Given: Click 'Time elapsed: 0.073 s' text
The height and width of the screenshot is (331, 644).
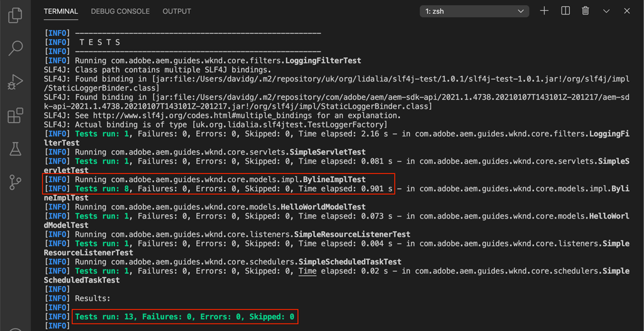Looking at the screenshot, I should (346, 216).
